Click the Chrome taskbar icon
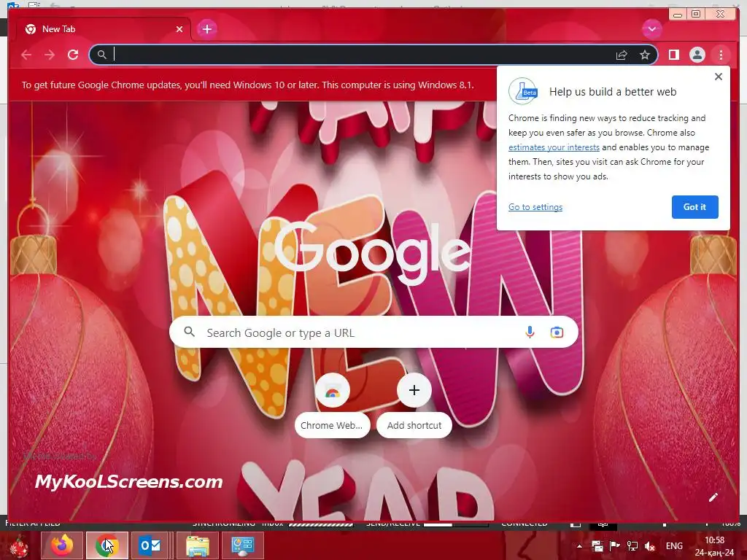 tap(107, 545)
